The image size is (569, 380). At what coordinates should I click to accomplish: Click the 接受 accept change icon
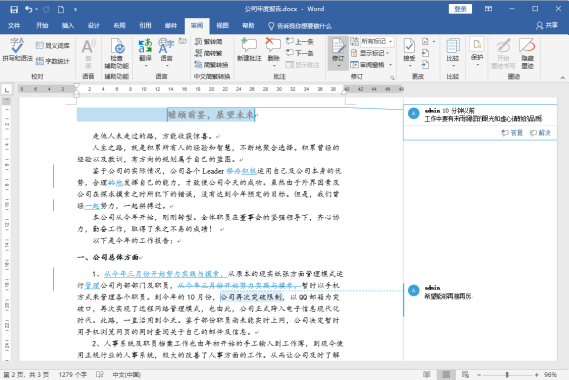click(x=409, y=47)
